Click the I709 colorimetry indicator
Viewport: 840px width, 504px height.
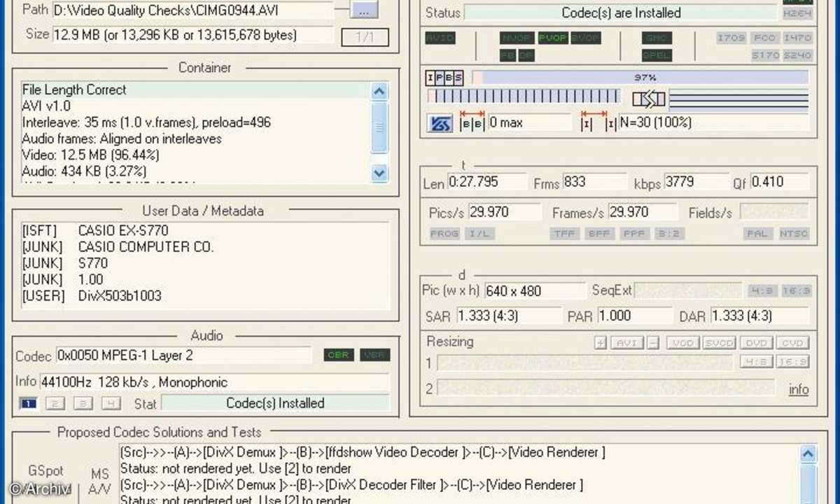tap(731, 38)
